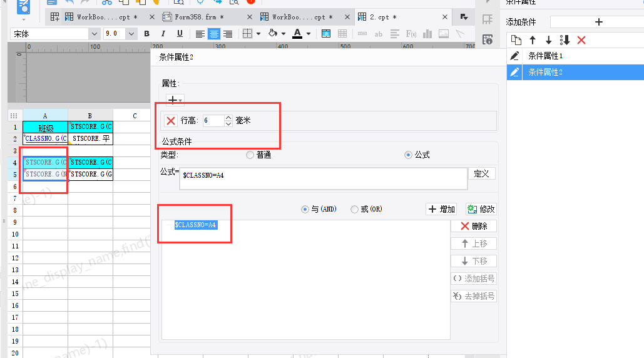Click the sort conditions icon

(565, 40)
